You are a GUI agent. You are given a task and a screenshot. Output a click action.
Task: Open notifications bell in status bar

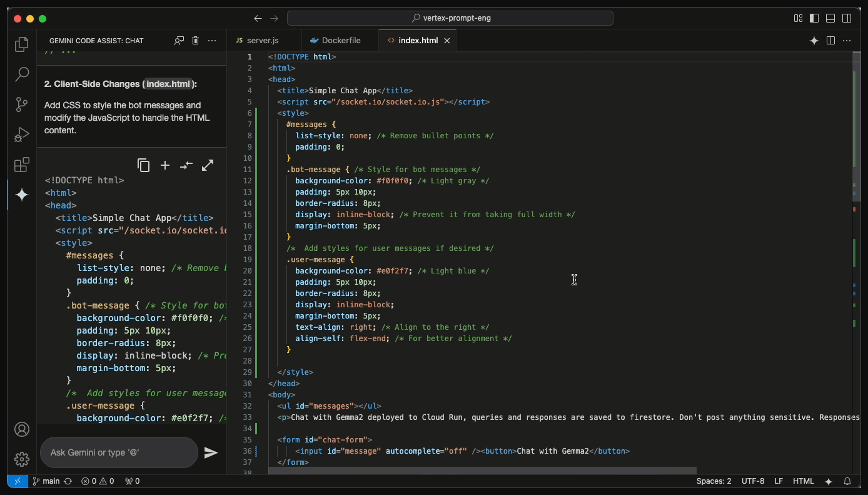coord(847,481)
